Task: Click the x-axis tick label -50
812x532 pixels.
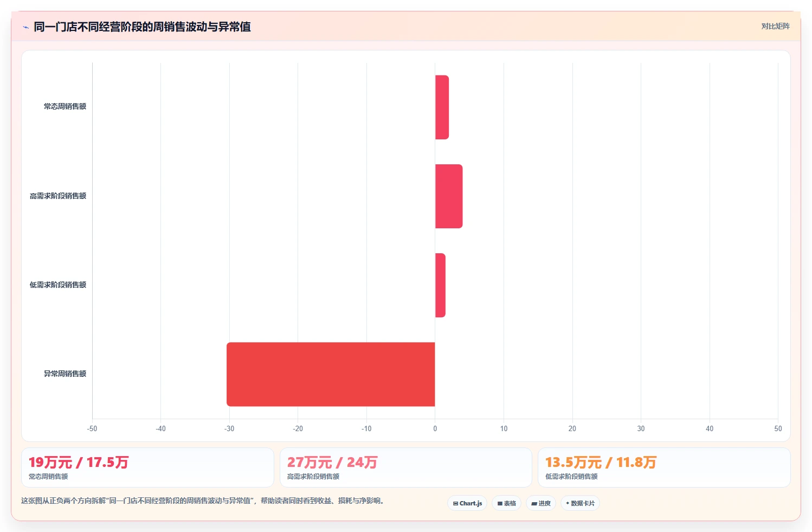Action: point(92,428)
